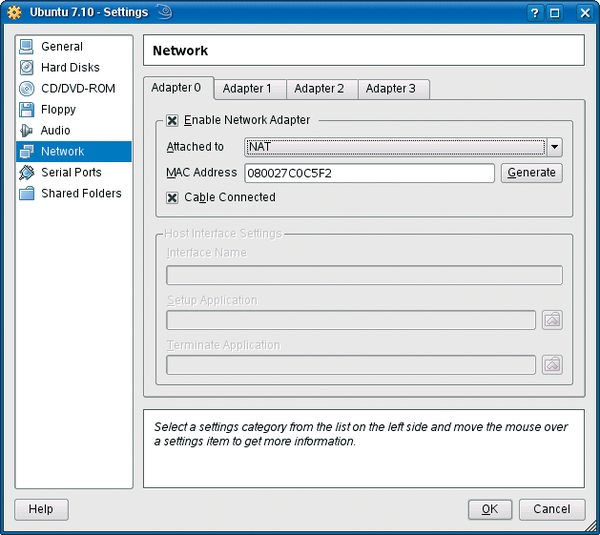Select Hard Disks label in list
The image size is (600, 535).
[70, 68]
